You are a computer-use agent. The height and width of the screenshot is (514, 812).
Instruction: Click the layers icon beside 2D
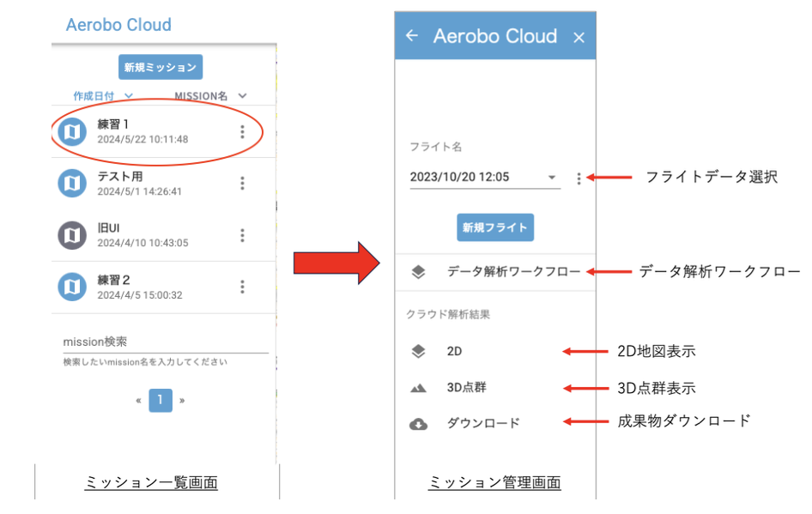click(x=418, y=352)
